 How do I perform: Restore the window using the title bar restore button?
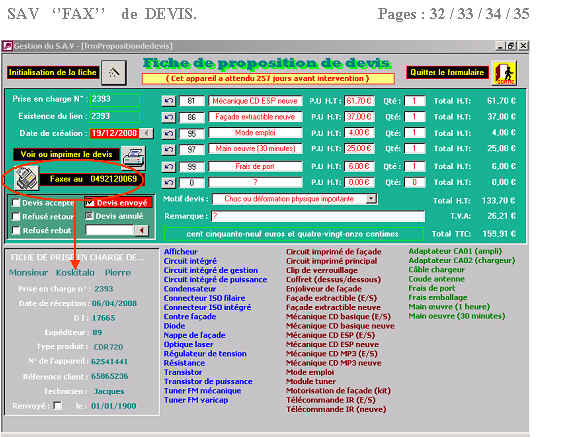(x=511, y=46)
